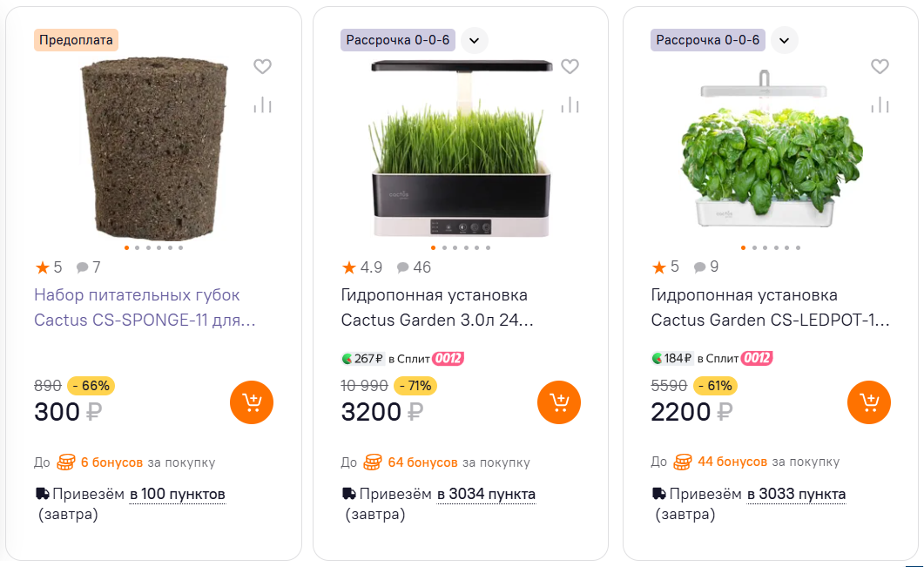Add the 2200 ₽ hydroponic unit to cart
This screenshot has height=567, width=924.
[869, 402]
